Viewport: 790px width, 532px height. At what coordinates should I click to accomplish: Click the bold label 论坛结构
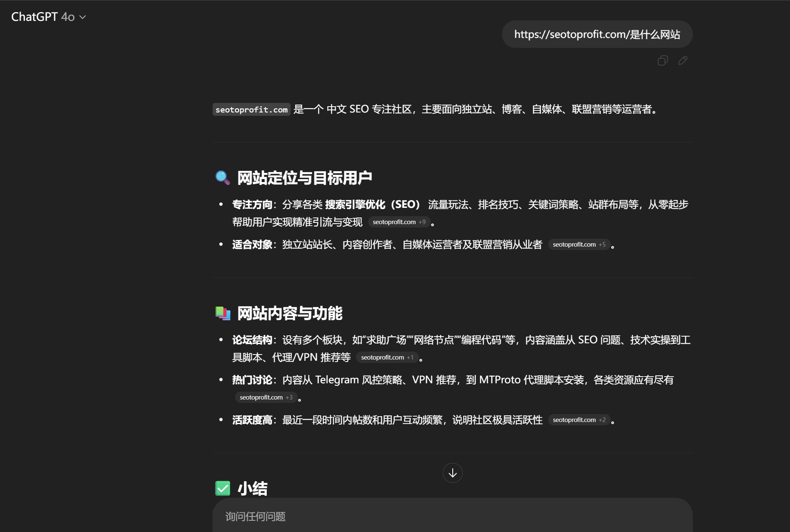coord(252,340)
